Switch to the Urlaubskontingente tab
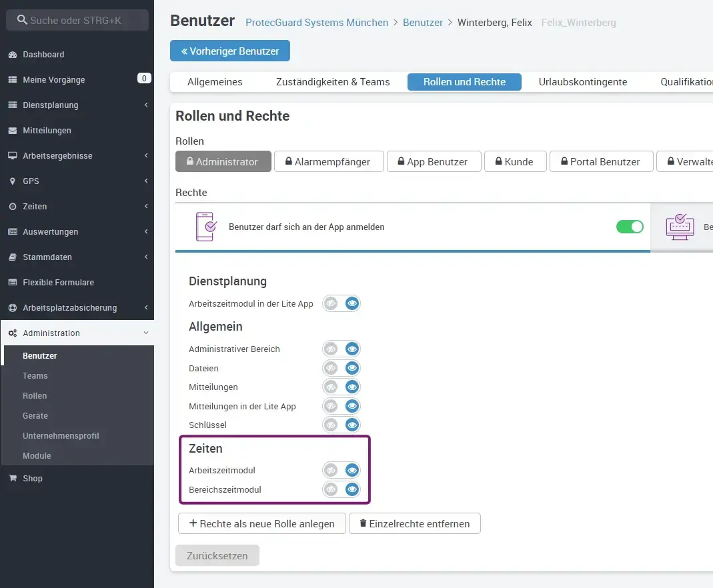 pos(582,82)
